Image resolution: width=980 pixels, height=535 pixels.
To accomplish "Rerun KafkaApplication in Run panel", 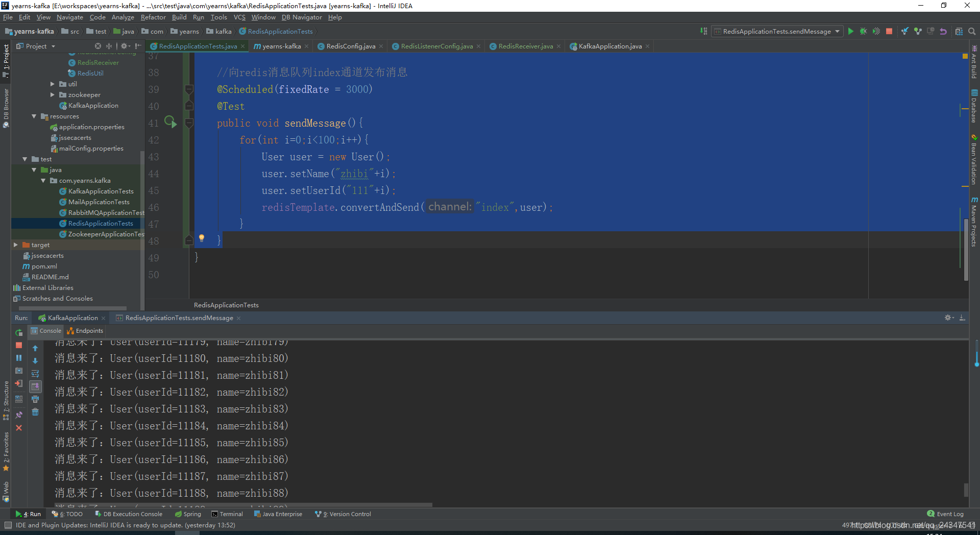I will (x=19, y=333).
